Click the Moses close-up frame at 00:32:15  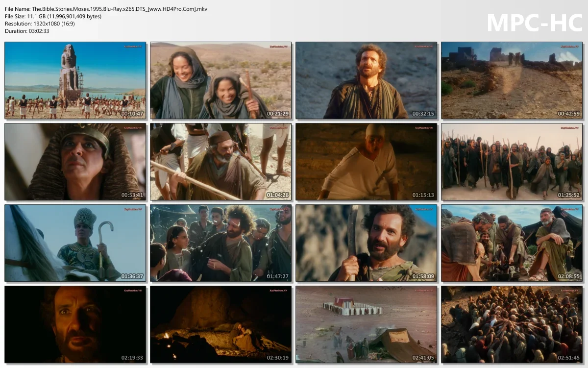coord(366,80)
